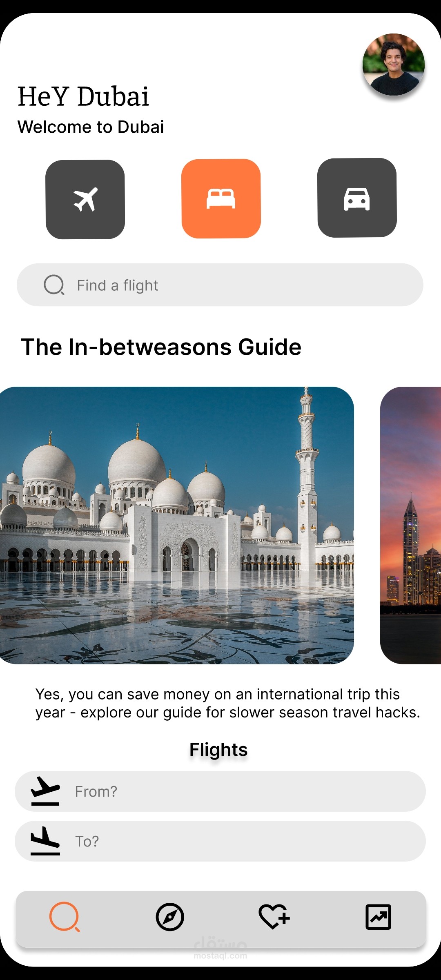Screen dimensions: 441x980
Task: Open the user profile avatar
Action: (x=394, y=65)
